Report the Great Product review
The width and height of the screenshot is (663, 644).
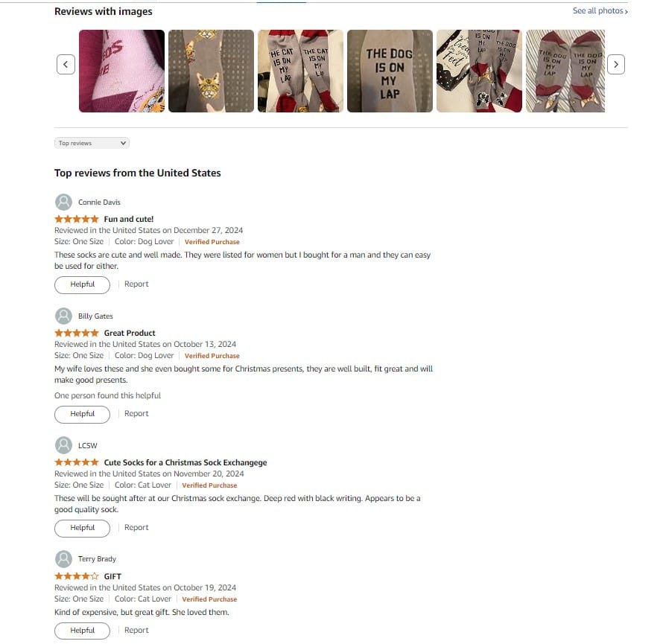tap(136, 414)
